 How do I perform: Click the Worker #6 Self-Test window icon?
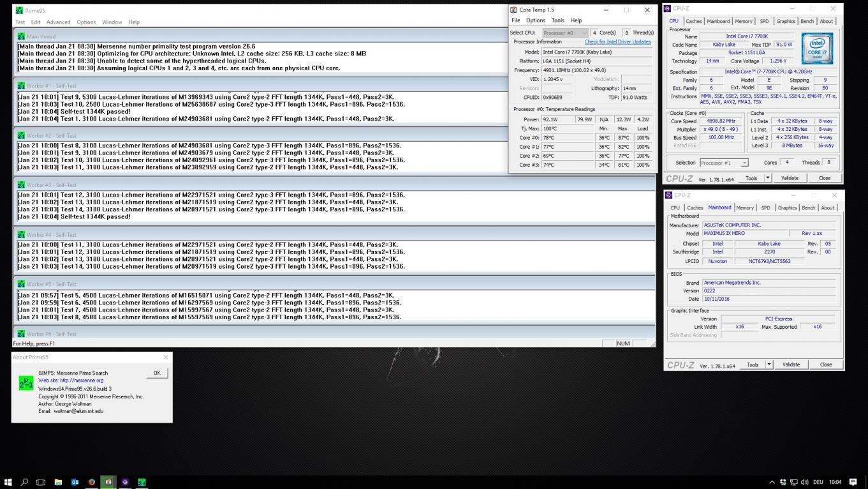pyautogui.click(x=22, y=334)
